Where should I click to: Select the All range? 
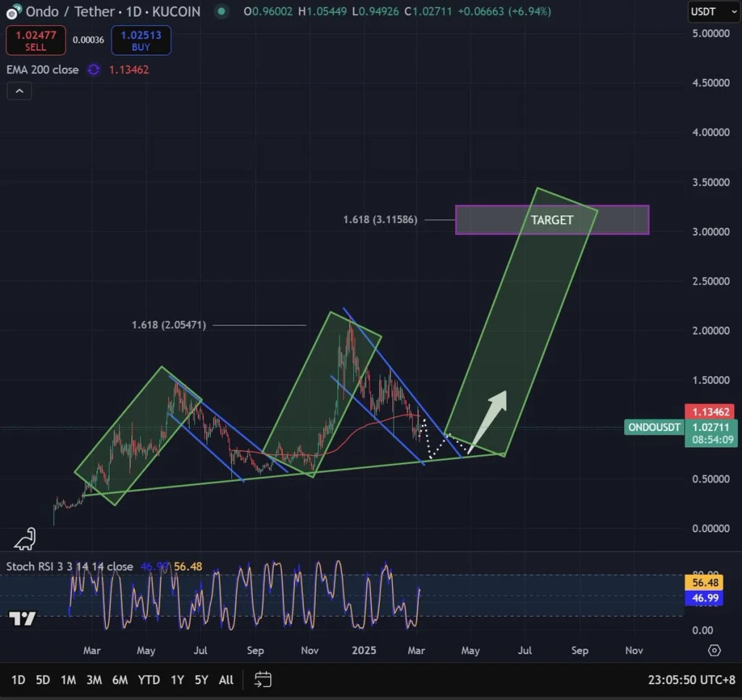[226, 680]
